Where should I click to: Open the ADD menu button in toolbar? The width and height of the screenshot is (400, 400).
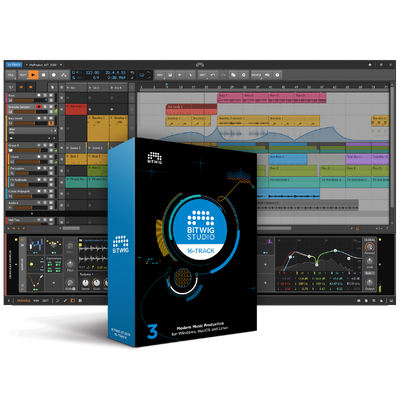click(x=160, y=75)
